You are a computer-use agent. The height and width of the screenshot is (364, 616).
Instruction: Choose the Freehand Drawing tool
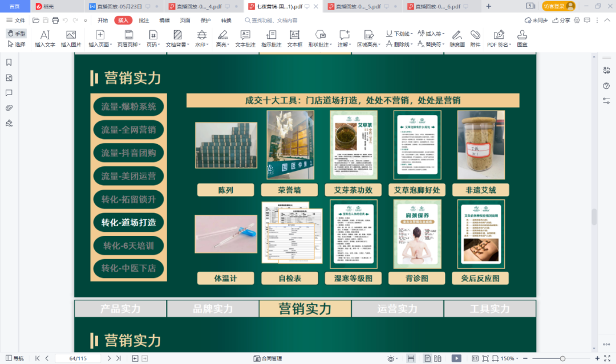[457, 39]
